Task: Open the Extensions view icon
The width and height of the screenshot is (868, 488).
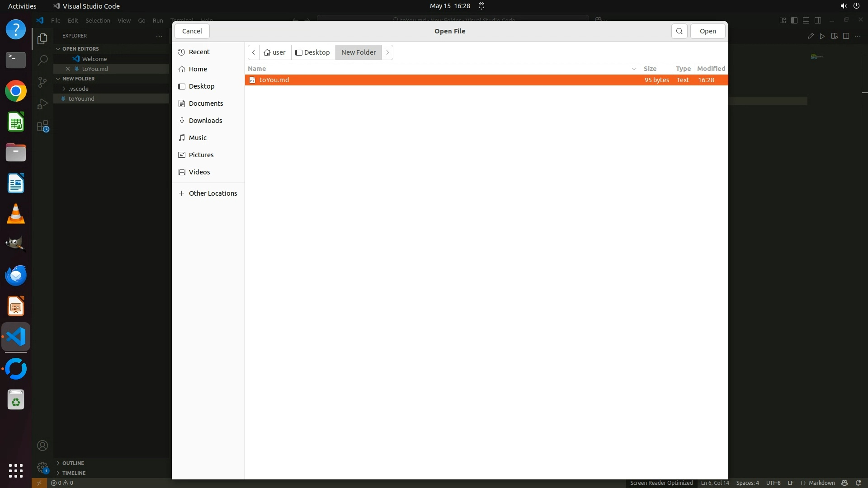Action: (42, 126)
